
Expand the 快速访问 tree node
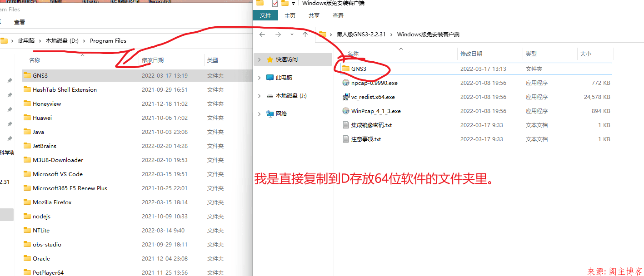[260, 59]
